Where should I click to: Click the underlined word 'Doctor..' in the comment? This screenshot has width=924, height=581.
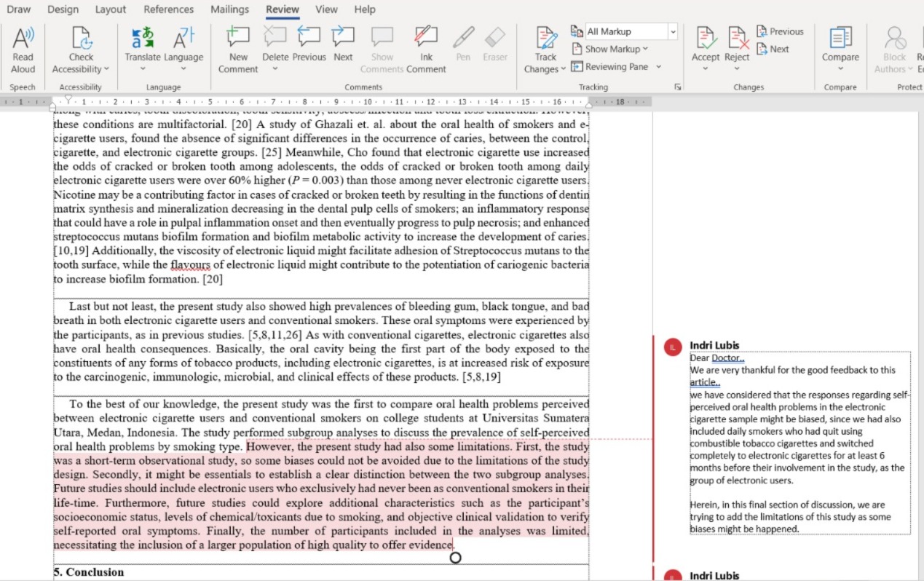tap(728, 358)
